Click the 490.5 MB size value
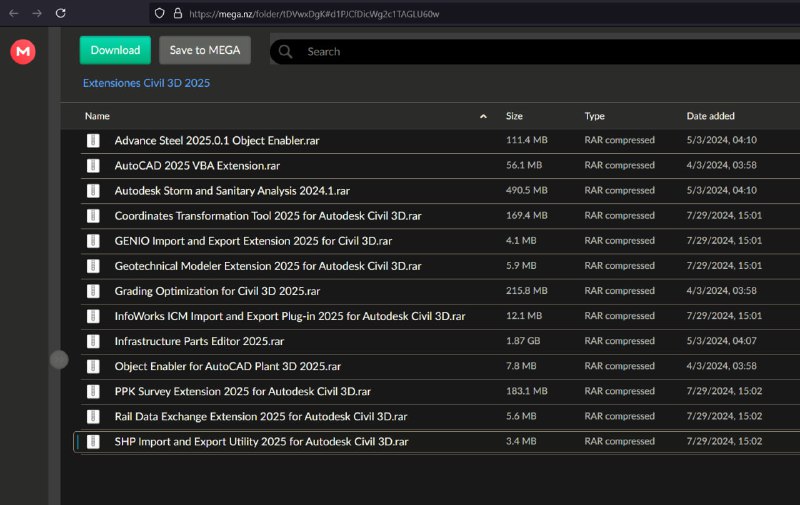Viewport: 800px width, 505px height. 527,190
